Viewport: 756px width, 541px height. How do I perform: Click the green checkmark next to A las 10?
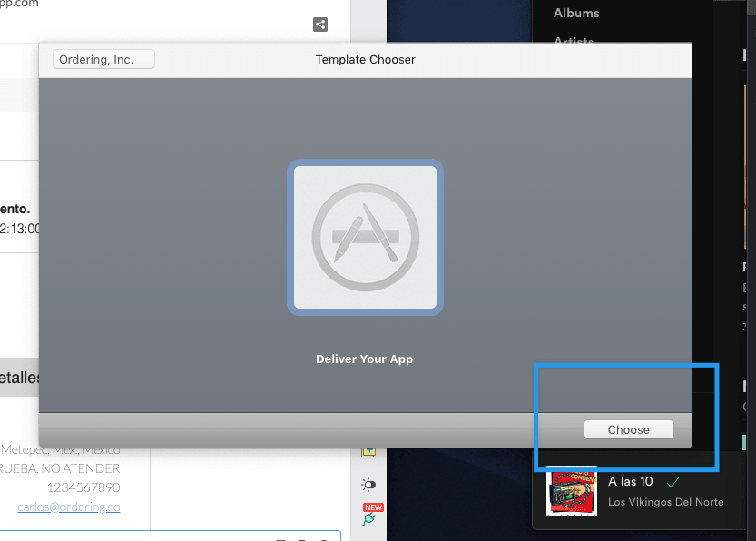click(x=673, y=481)
